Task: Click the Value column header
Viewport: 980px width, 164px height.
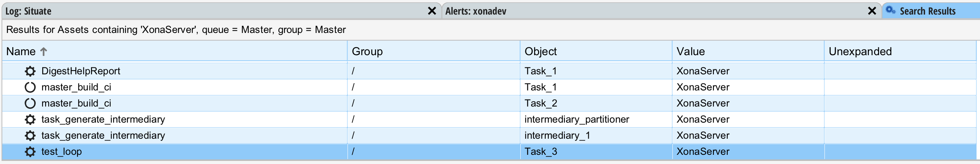Action: point(690,51)
